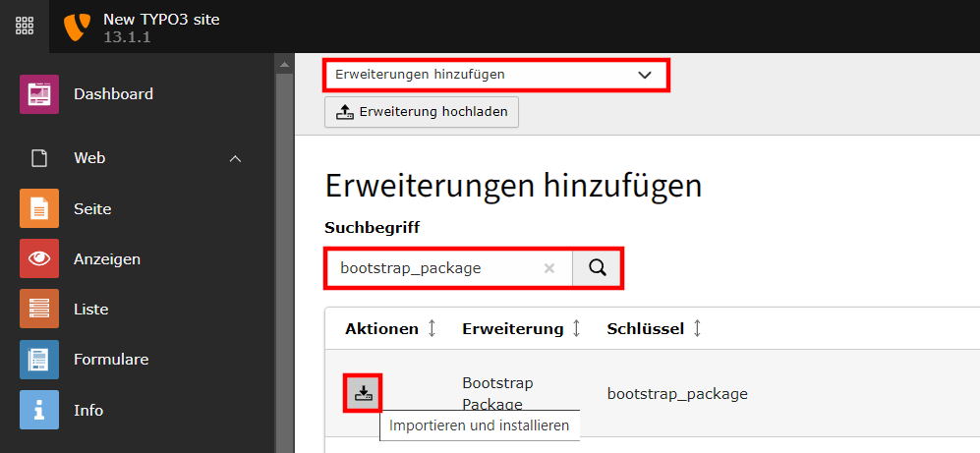Viewport: 980px width, 453px height.
Task: Click the Schlüssel column header text
Action: click(646, 328)
